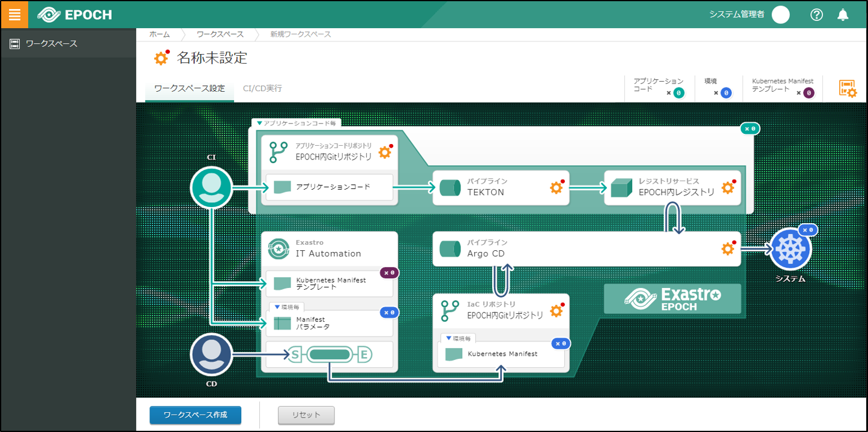Click the システム管理者 user name
Viewport: 868px width, 432px height.
737,15
